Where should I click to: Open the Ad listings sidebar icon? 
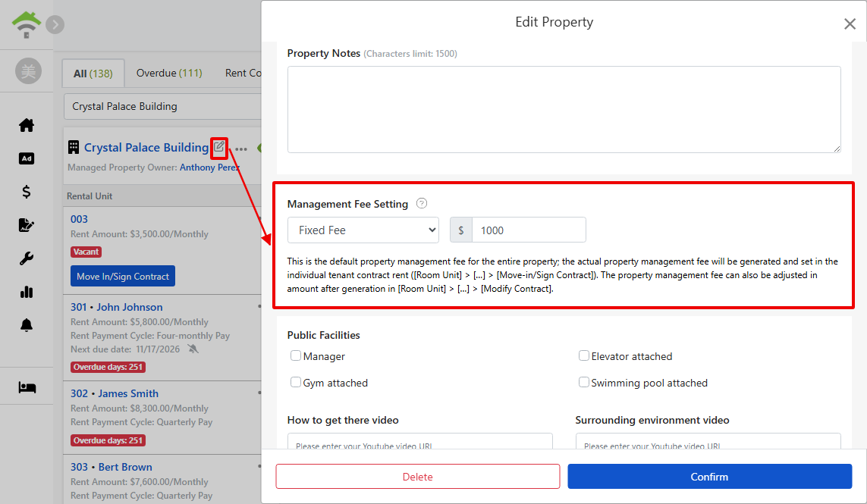[27, 158]
